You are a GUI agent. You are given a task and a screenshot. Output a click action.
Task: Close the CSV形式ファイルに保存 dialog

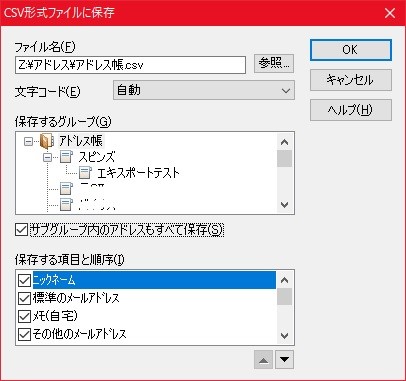[390, 13]
